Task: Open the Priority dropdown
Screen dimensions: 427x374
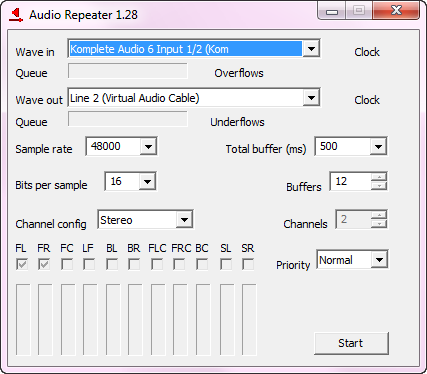Action: coord(352,259)
